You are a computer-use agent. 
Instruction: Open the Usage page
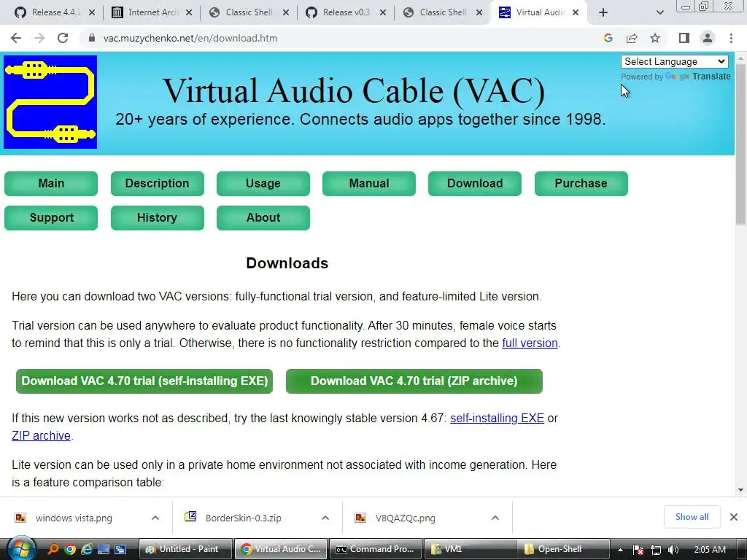[263, 183]
